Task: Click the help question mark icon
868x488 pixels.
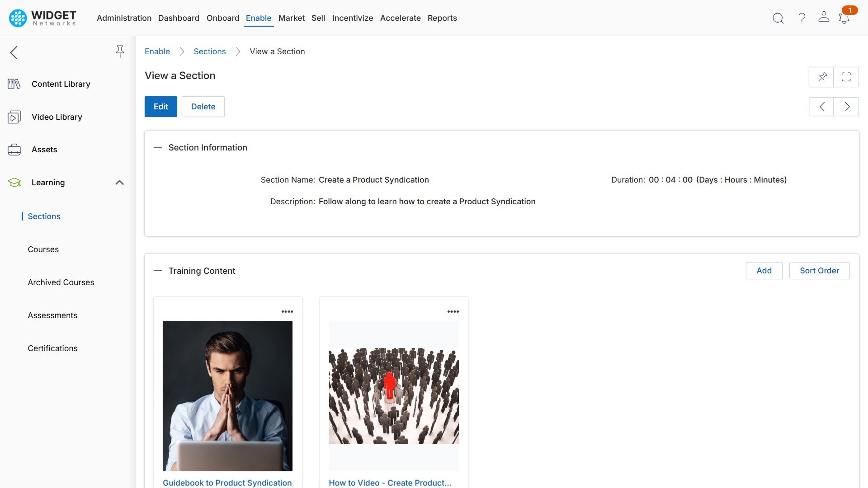Action: point(802,18)
